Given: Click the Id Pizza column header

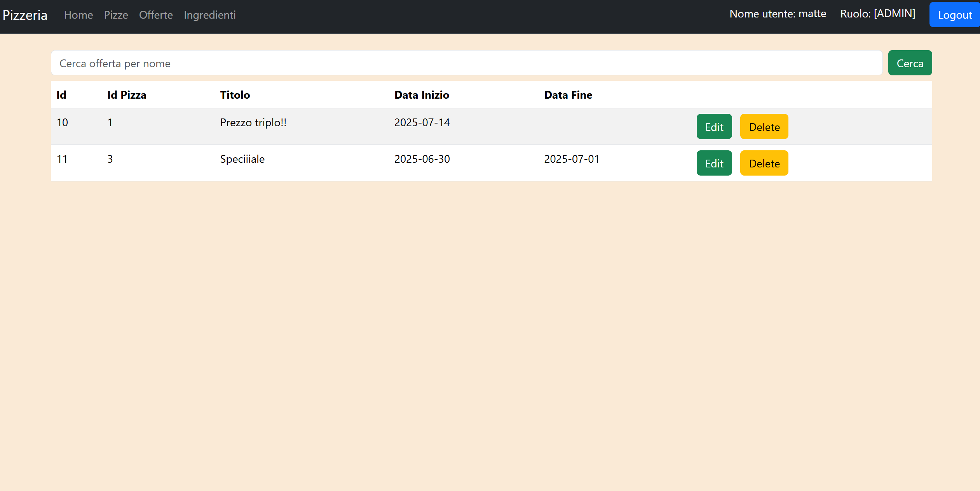Looking at the screenshot, I should coord(127,95).
